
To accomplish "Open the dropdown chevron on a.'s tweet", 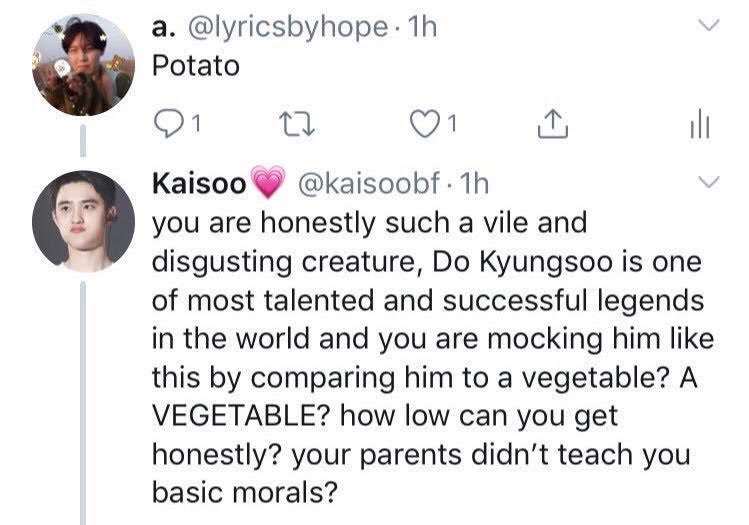I will point(708,23).
